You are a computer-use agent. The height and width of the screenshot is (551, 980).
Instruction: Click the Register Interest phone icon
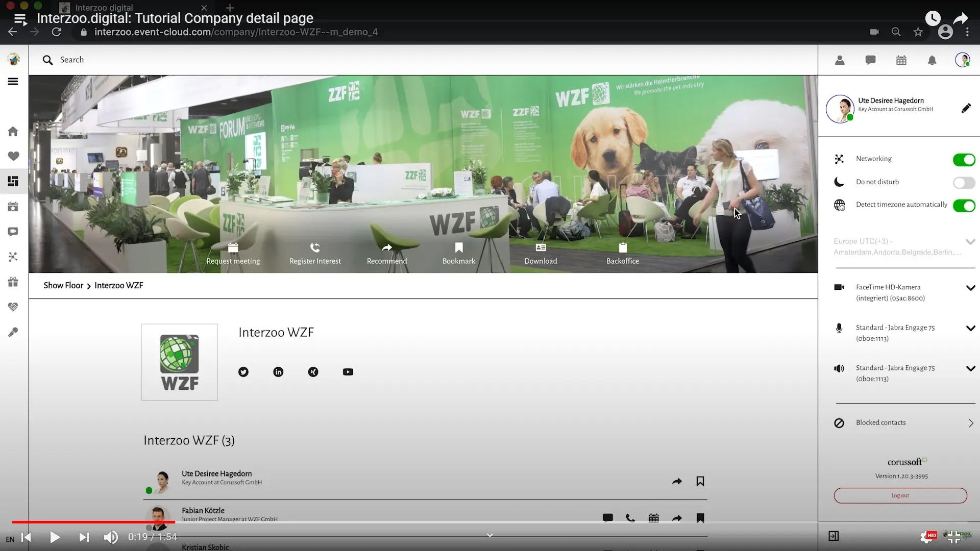tap(315, 248)
